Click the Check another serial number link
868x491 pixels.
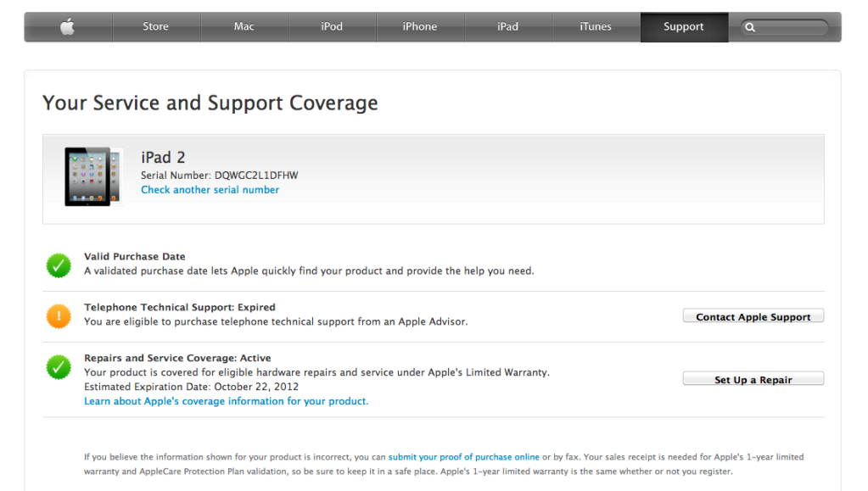[x=210, y=190]
